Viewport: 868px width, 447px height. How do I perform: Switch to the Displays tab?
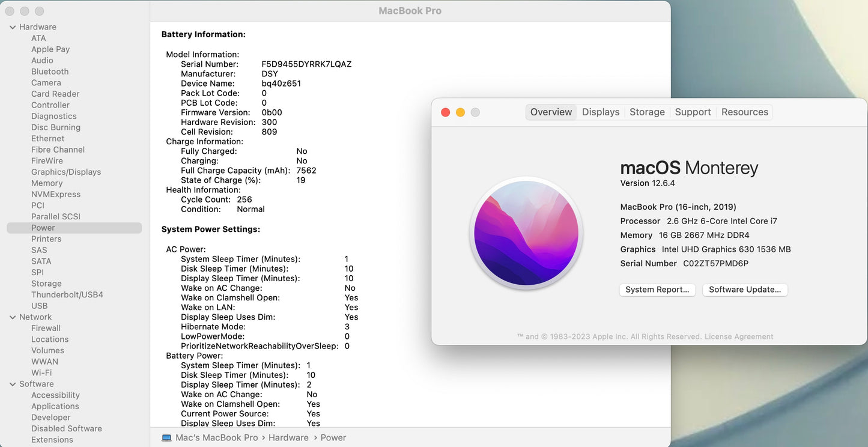600,112
